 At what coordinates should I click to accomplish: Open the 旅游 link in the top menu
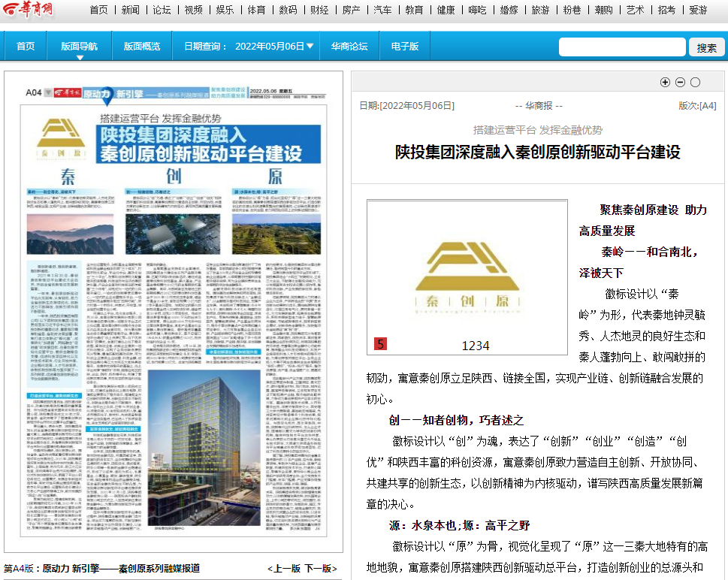coord(540,10)
